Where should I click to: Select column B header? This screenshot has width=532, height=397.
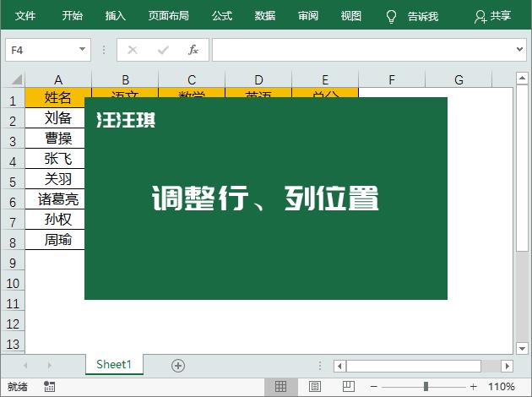coord(125,80)
